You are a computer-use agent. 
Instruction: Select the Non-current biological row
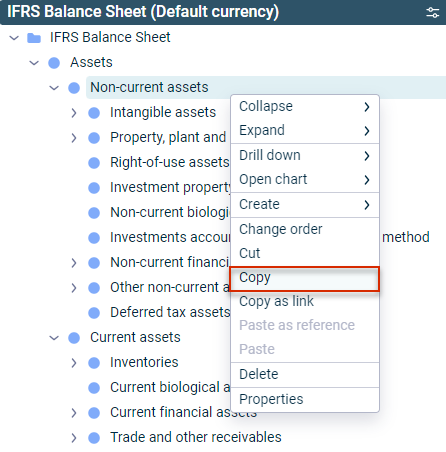170,213
